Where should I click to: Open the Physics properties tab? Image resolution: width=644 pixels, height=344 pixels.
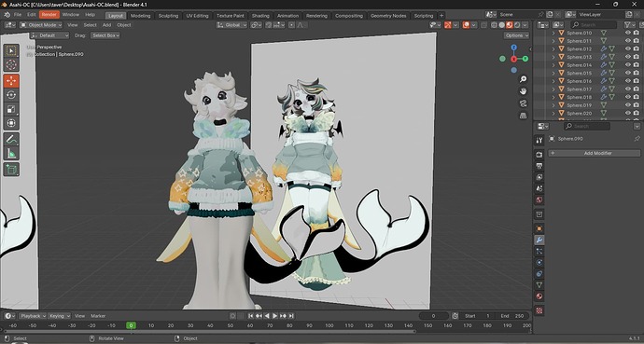539,262
